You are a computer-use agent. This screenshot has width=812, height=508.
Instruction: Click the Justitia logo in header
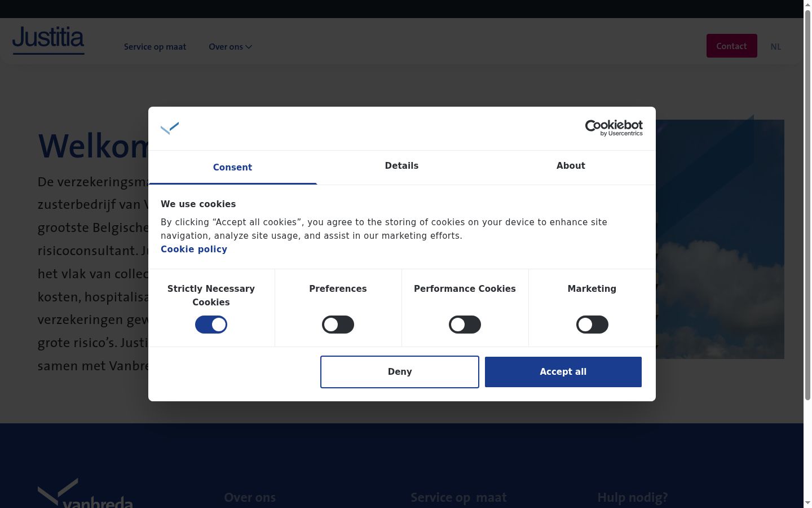(x=48, y=41)
